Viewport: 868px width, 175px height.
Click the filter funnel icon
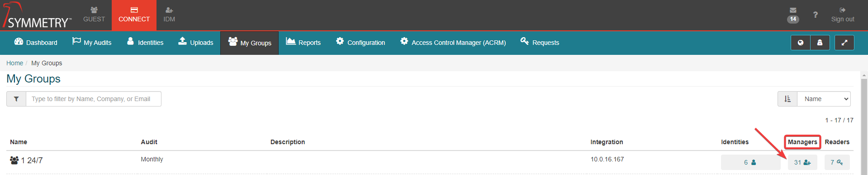coord(16,99)
